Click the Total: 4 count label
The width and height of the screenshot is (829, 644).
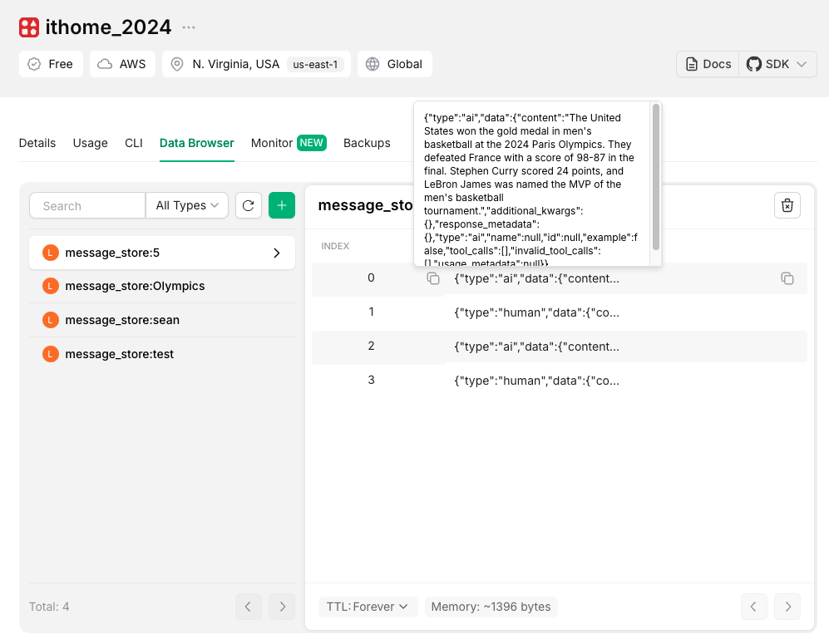(49, 607)
